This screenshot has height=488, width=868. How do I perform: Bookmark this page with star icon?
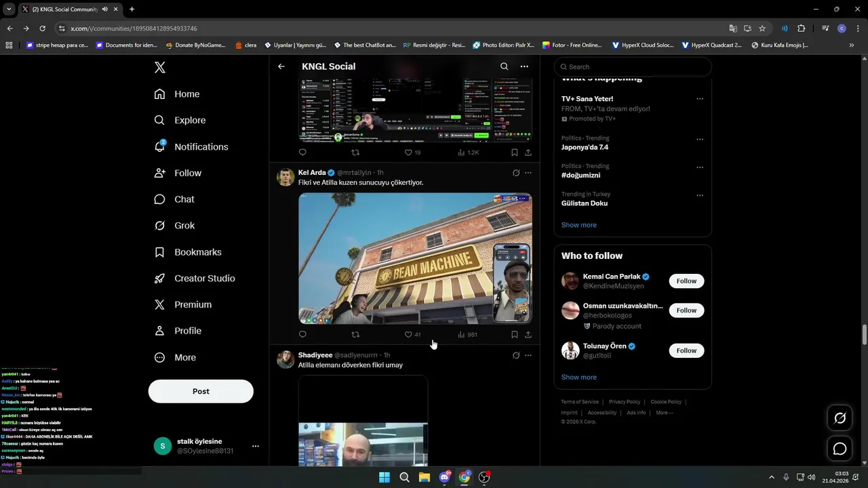762,28
